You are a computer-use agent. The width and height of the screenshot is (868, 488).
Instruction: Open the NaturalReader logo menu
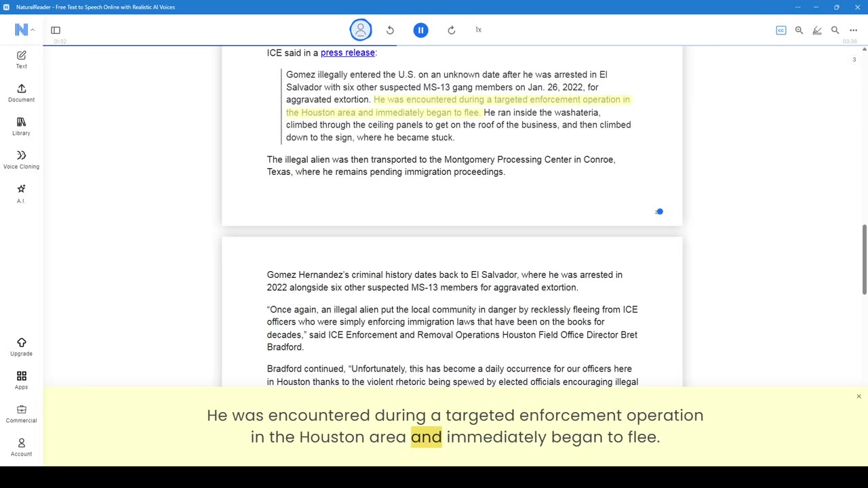point(24,30)
